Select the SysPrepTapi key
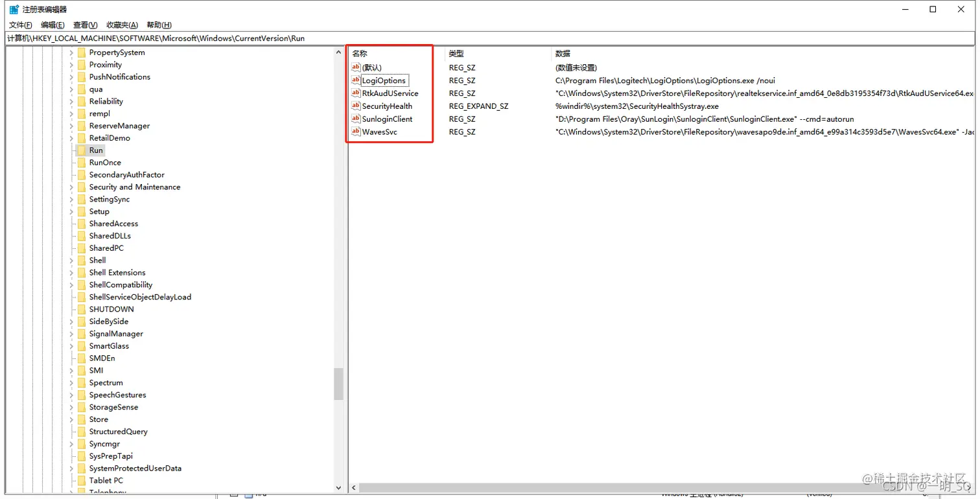 110,456
